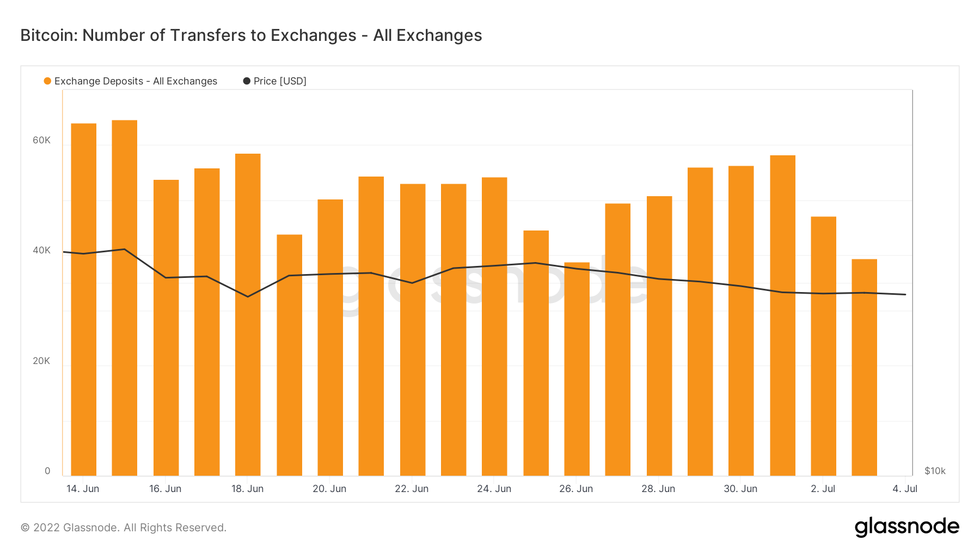This screenshot has height=552, width=980.
Task: Click the orange Exchange Deposits legend dot
Action: pyautogui.click(x=47, y=81)
